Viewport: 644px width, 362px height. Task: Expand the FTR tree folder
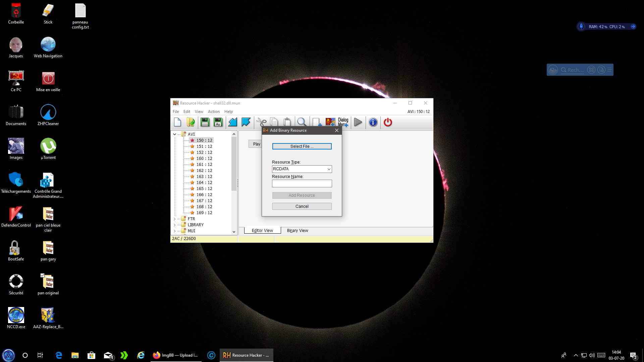(174, 219)
